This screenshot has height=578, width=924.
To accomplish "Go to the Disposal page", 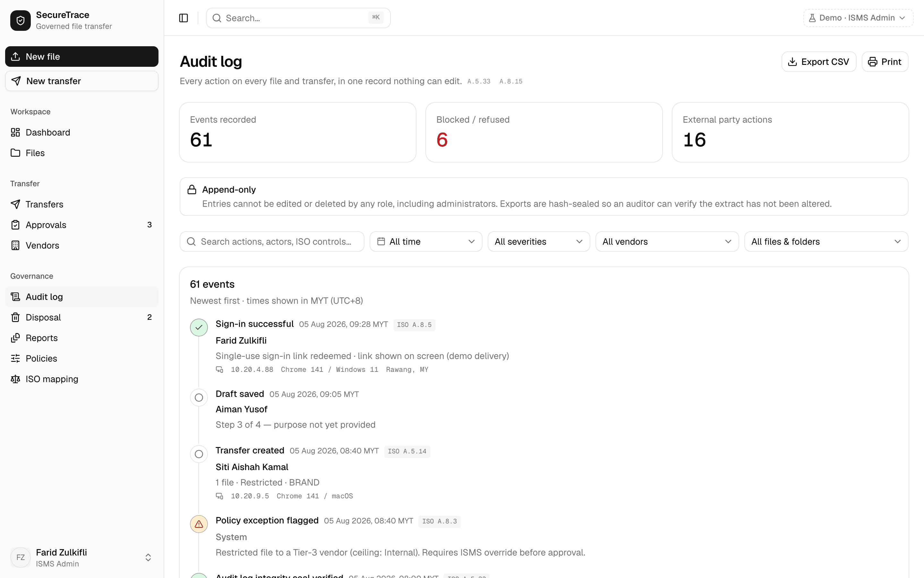I will pyautogui.click(x=82, y=317).
